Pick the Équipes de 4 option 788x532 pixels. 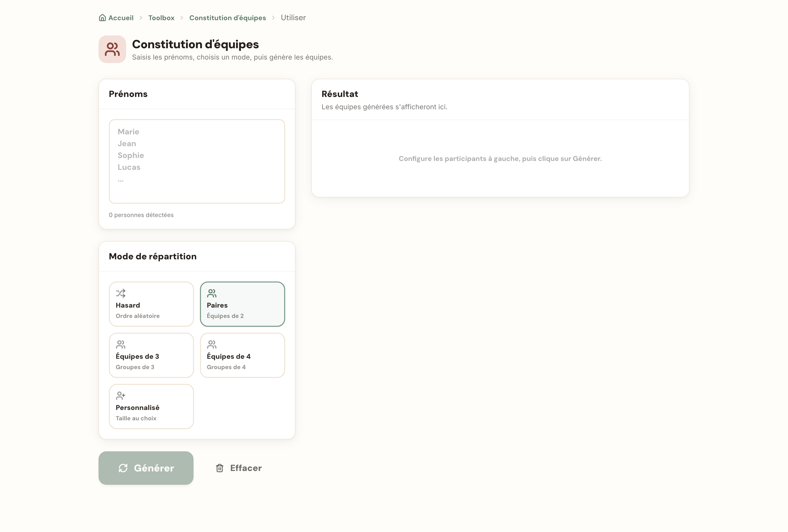pyautogui.click(x=243, y=355)
